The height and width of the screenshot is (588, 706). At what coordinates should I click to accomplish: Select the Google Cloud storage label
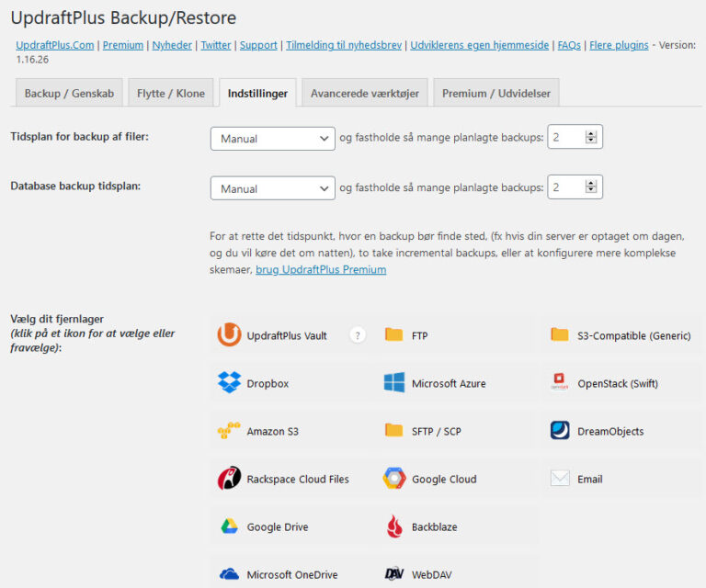(444, 479)
